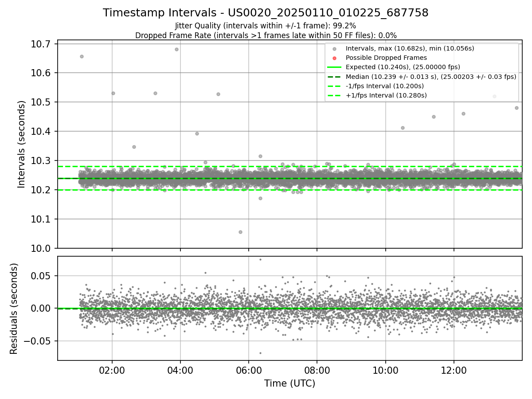Click the '12:00' time tick label
532x399 pixels.
(454, 370)
